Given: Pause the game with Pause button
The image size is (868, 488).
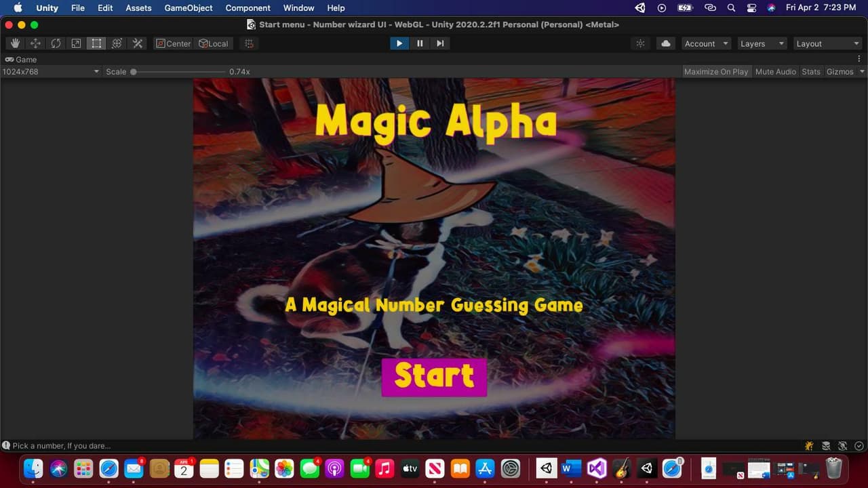Looking at the screenshot, I should [420, 43].
